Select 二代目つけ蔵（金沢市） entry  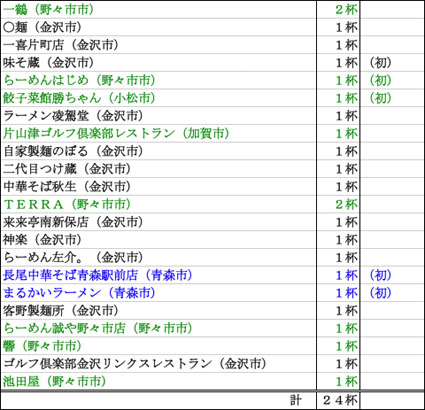[x=67, y=169]
